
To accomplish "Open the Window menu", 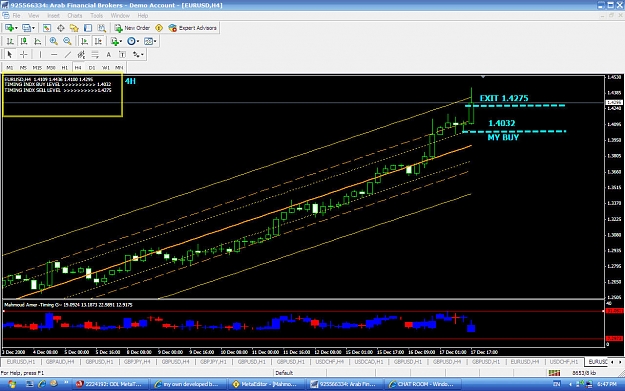I will pos(120,16).
